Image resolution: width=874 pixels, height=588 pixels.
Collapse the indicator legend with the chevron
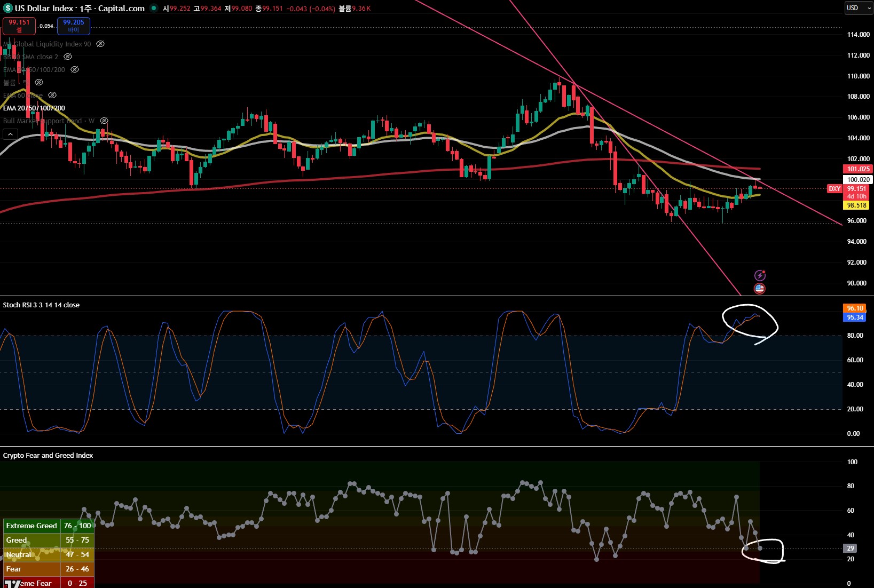tap(10, 134)
